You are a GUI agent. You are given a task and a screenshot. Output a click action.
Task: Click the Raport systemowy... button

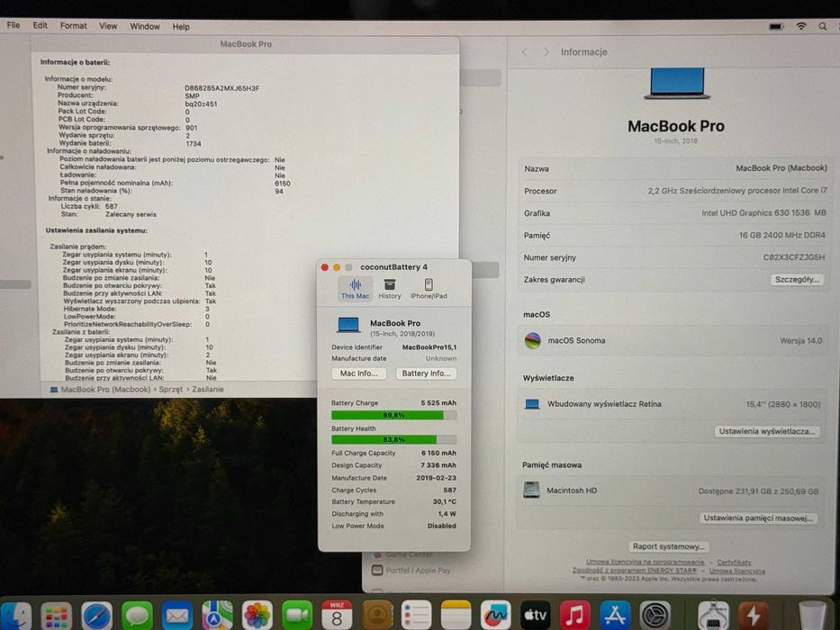(669, 546)
